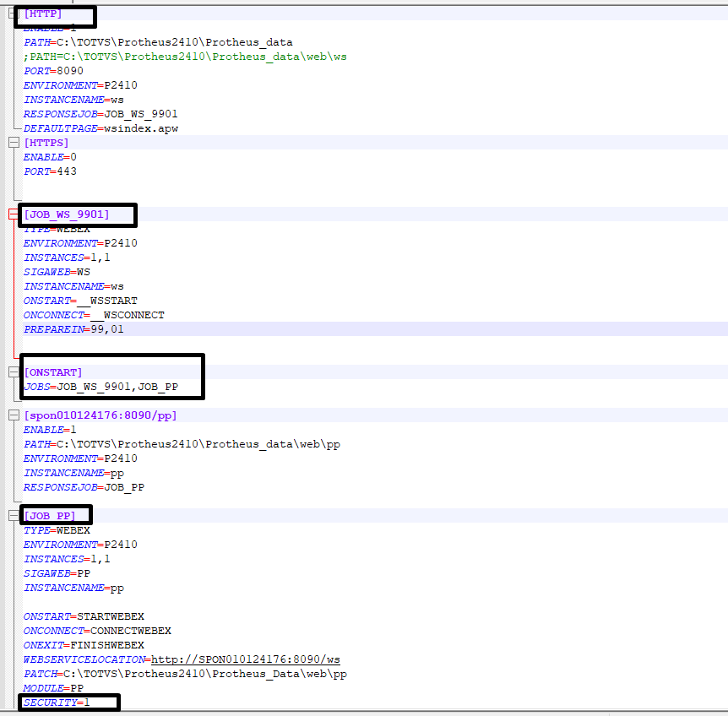Viewport: 728px width, 716px height.
Task: Click the ONSTART=__WSSTART line
Action: tap(80, 301)
